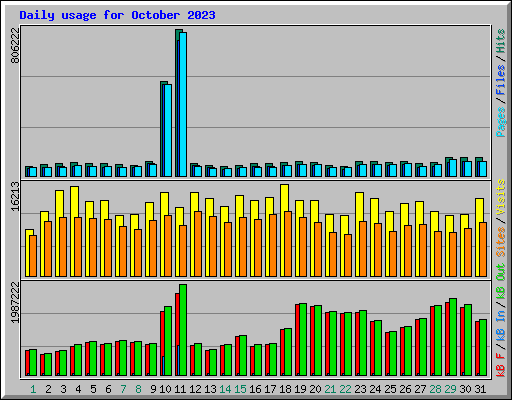512x400 pixels.
Task: Select day 19 label on x-axis
Action: coord(300,389)
